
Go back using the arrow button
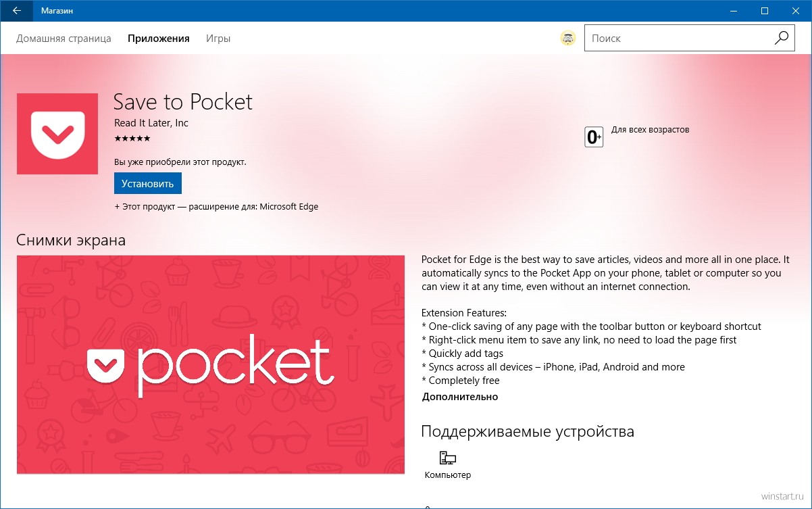(16, 11)
